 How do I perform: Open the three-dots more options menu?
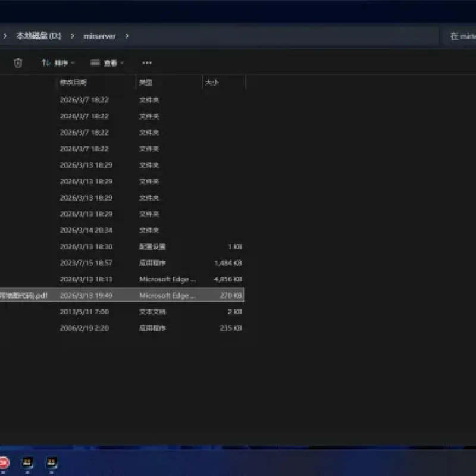pos(147,63)
